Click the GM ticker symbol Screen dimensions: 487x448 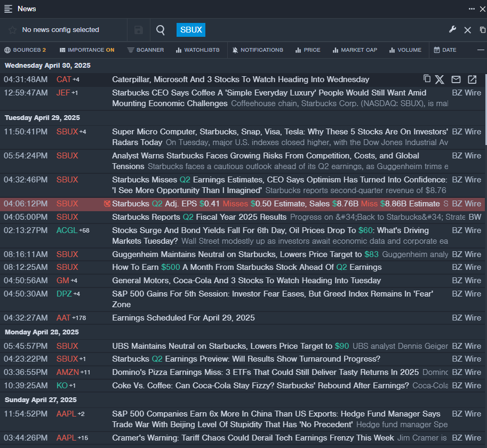[63, 281]
